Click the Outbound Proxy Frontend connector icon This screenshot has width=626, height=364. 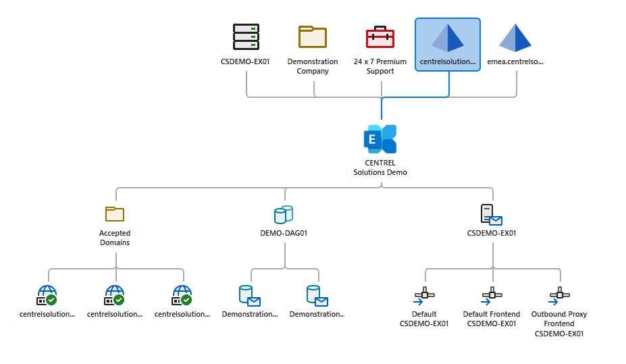[559, 296]
